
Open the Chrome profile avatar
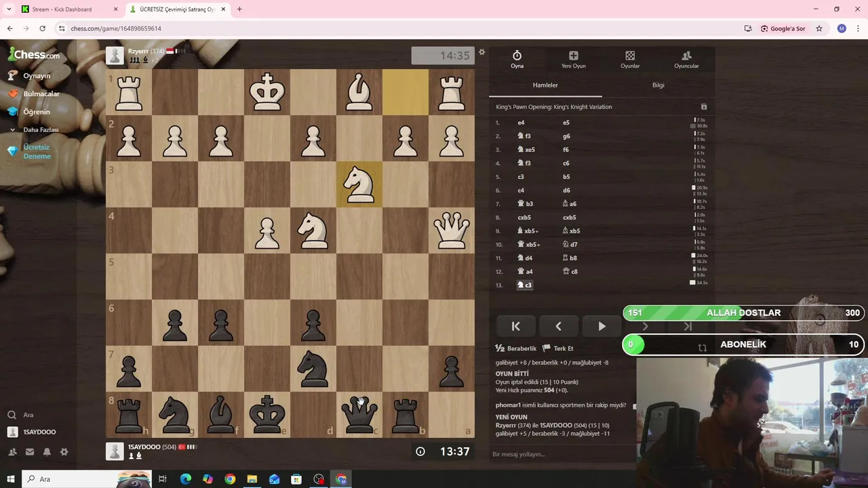(842, 28)
